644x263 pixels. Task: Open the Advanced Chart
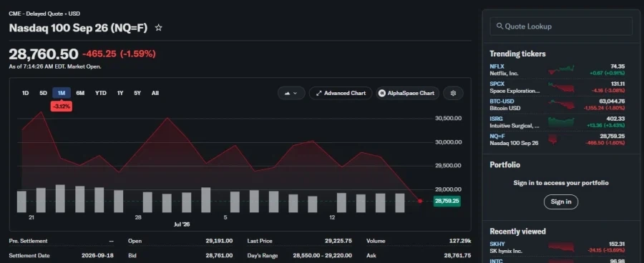341,93
